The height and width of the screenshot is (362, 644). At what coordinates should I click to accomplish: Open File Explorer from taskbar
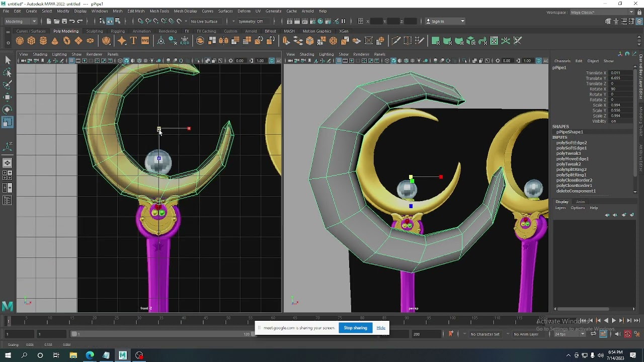(73, 355)
